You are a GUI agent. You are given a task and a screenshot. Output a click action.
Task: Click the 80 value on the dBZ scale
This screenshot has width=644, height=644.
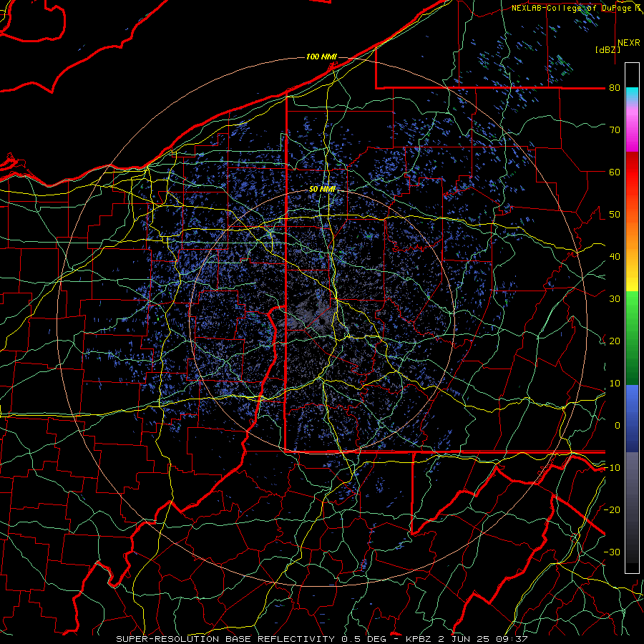pos(615,88)
